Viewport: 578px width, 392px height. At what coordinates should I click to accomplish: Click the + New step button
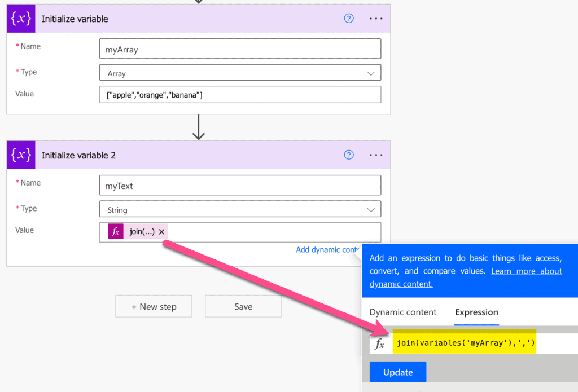coord(154,306)
